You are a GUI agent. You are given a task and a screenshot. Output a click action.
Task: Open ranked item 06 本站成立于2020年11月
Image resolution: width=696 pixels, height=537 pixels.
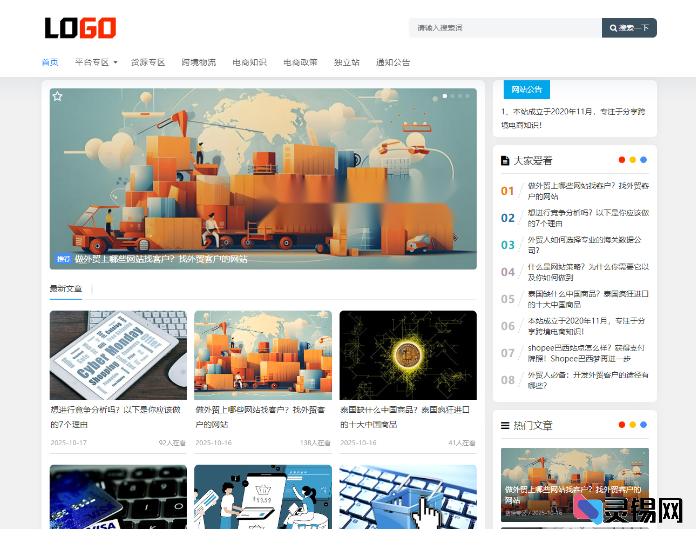click(586, 326)
